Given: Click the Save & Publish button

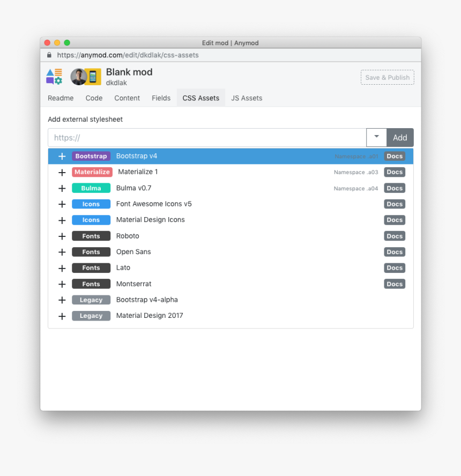Looking at the screenshot, I should click(x=387, y=77).
